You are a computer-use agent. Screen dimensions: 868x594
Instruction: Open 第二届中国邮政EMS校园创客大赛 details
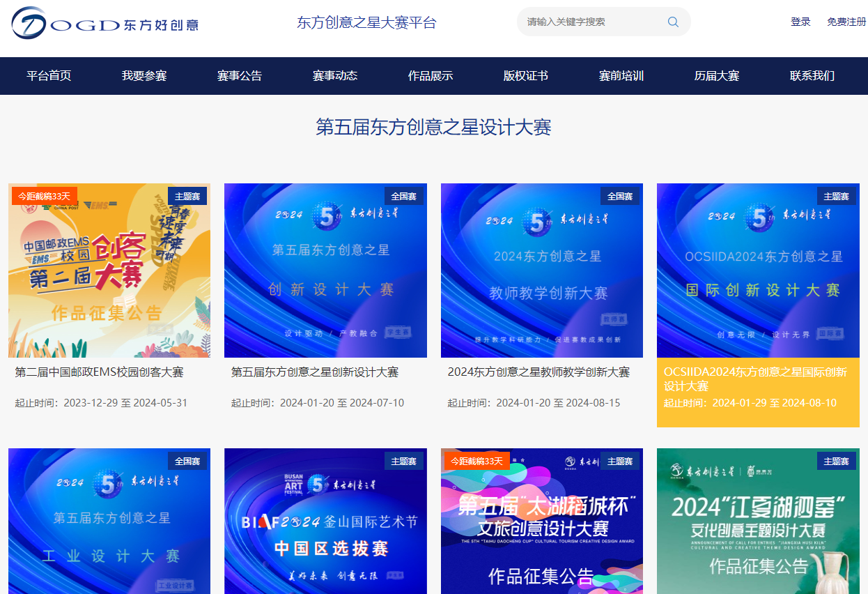pos(109,271)
